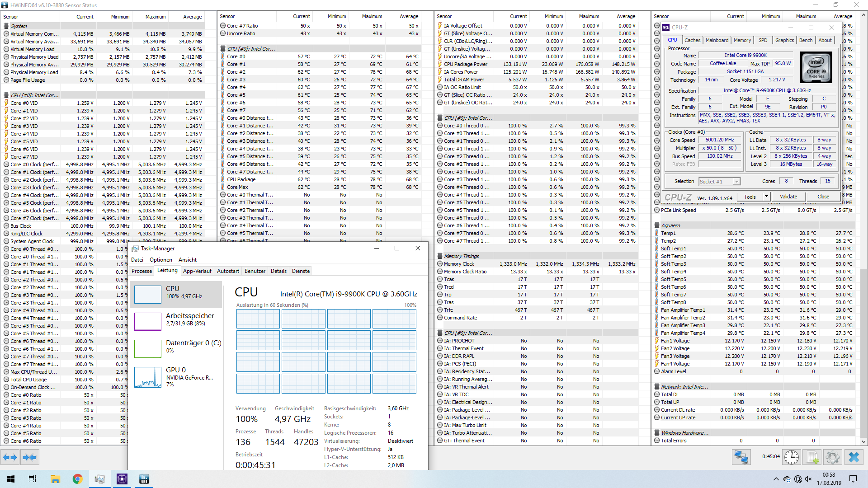Expand the CPU-Z Tools dropdown arrow
Viewport: 868px width, 488px height.
766,197
